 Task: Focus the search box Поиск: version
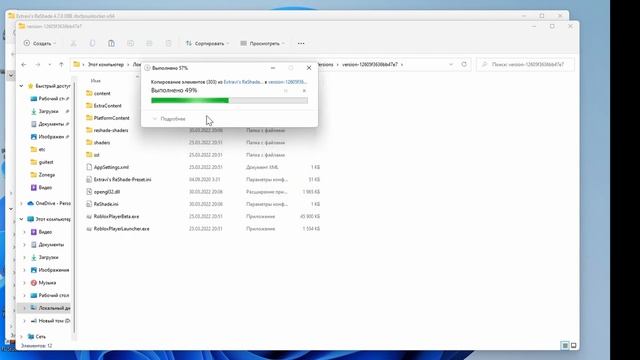[x=525, y=64]
